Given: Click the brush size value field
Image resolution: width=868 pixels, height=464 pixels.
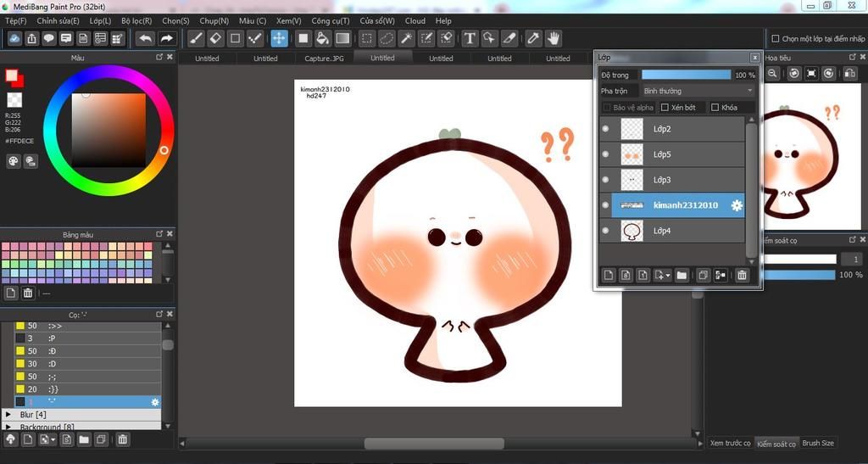Looking at the screenshot, I should [x=851, y=259].
